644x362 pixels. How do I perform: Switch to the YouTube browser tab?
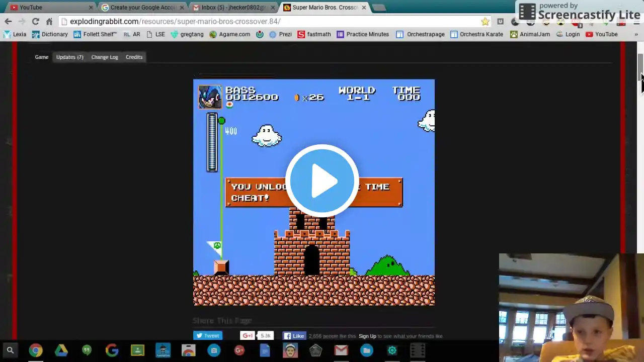pos(50,8)
